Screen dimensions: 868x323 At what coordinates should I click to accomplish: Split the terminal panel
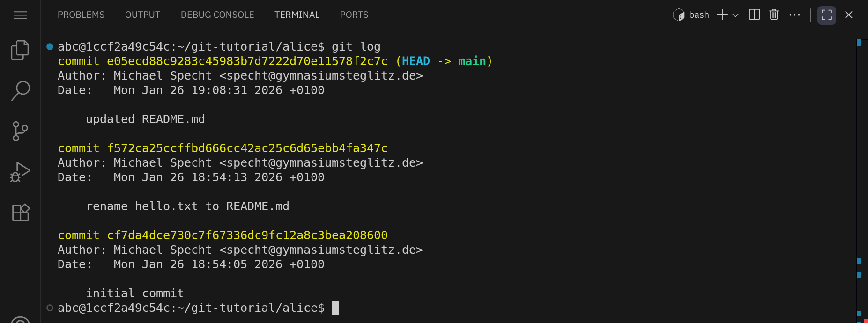point(754,15)
